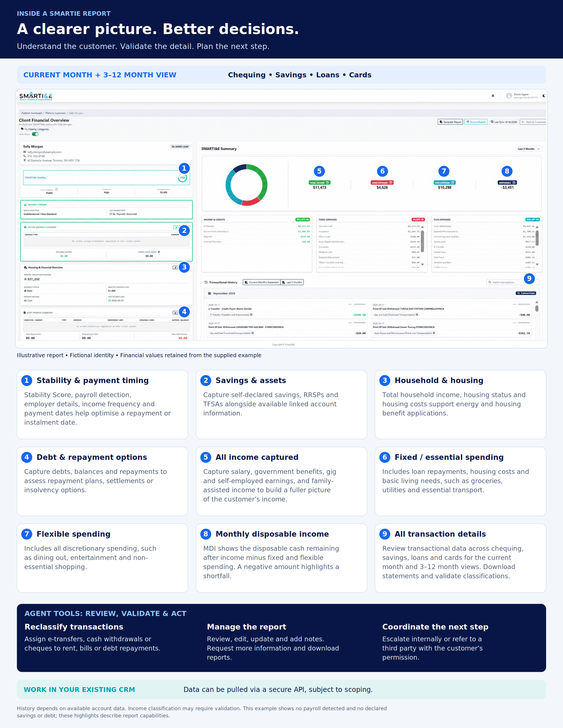This screenshot has width=563, height=728.
Task: Open the Flex Expenses info icon
Action: pos(453,183)
